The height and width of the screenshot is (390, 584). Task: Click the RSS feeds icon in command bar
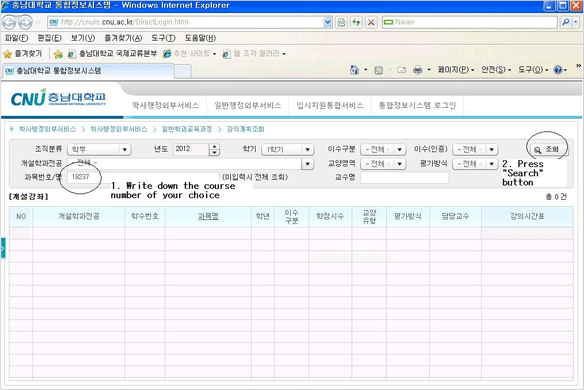[x=378, y=70]
